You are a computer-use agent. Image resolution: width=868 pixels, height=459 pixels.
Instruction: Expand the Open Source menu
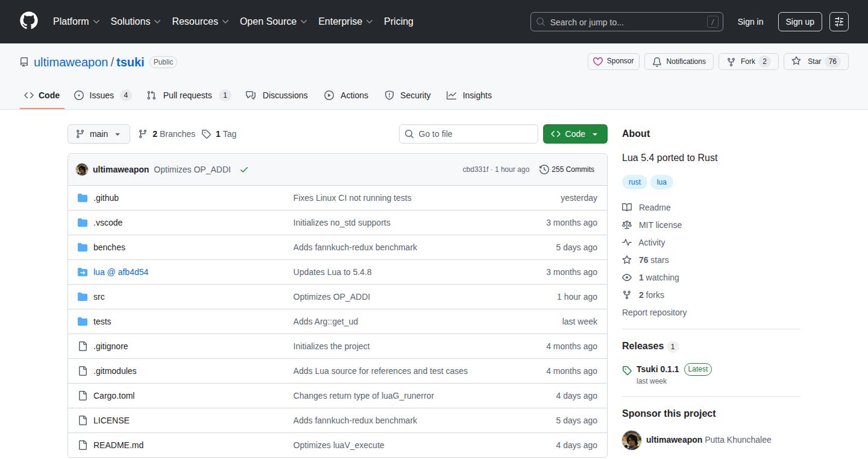[274, 22]
